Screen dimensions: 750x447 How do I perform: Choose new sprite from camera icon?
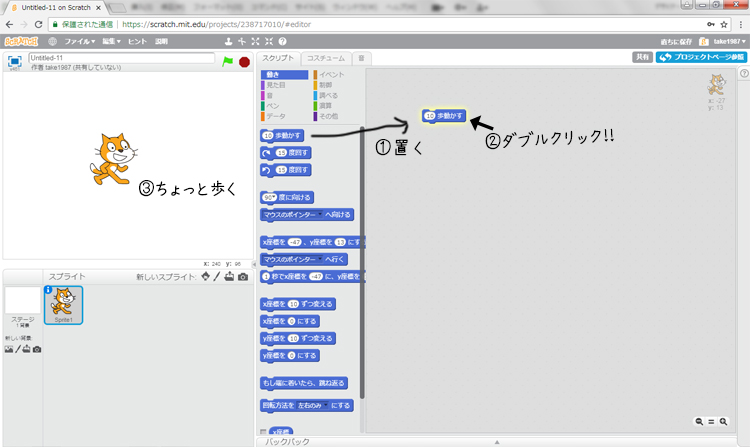click(x=243, y=276)
